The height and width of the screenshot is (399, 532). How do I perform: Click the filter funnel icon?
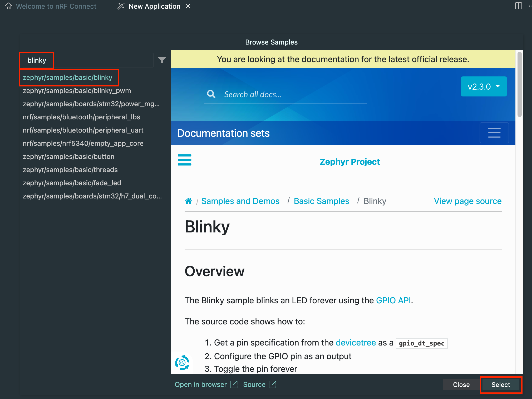pos(162,60)
